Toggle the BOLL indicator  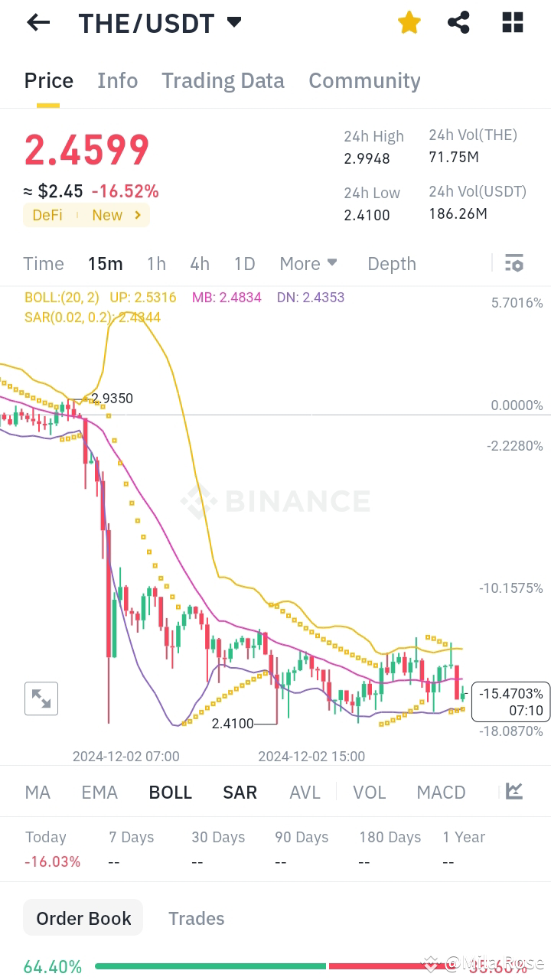[170, 792]
